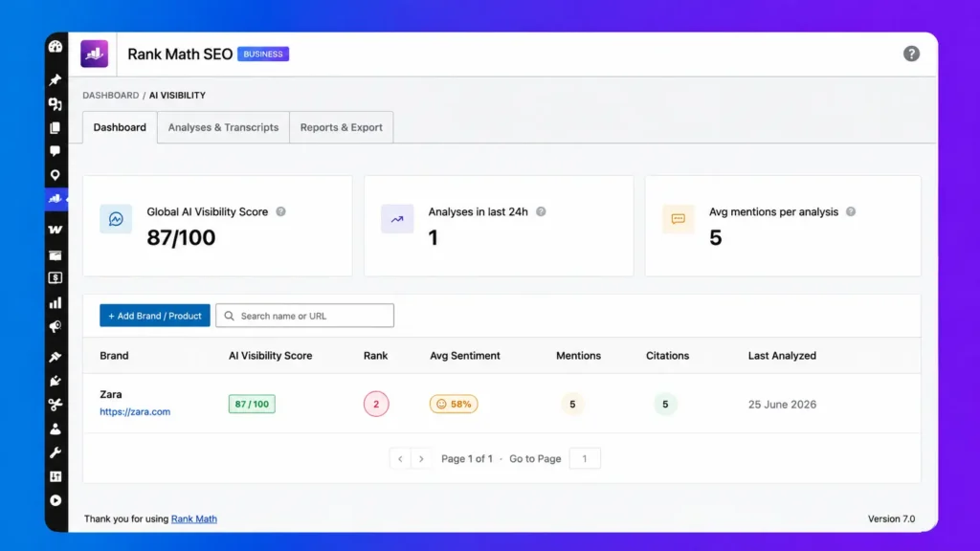Go to next page arrow
The image size is (980, 551).
click(x=421, y=458)
